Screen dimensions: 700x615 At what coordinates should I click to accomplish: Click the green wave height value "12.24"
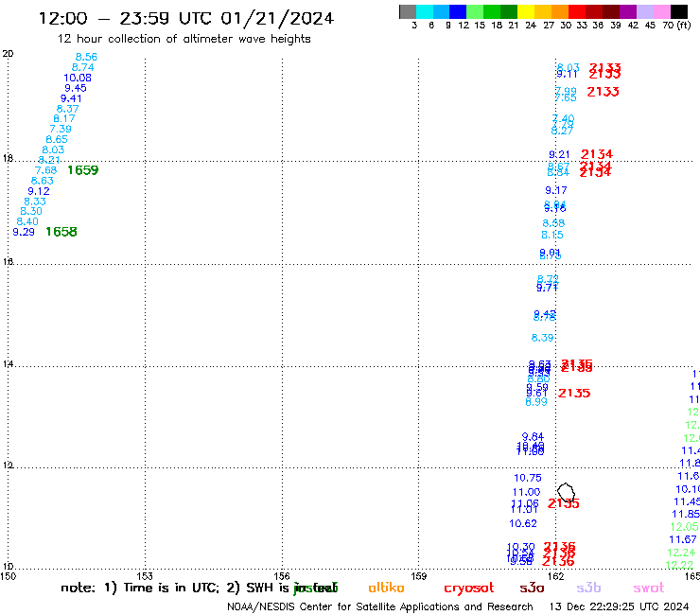(x=681, y=553)
